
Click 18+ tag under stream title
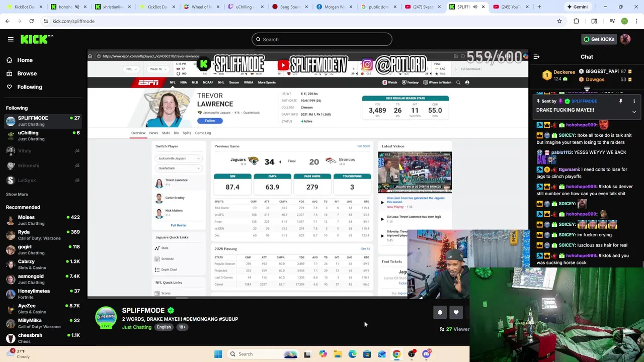182,327
